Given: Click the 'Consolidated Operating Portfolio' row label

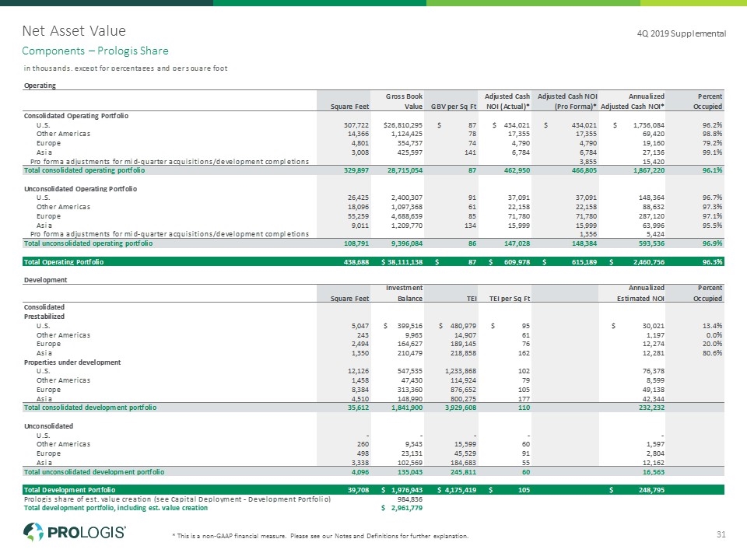Looking at the screenshot, I should (x=76, y=116).
